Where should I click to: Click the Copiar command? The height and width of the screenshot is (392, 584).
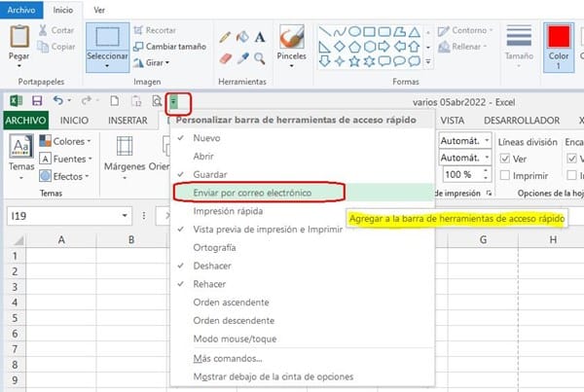56,47
